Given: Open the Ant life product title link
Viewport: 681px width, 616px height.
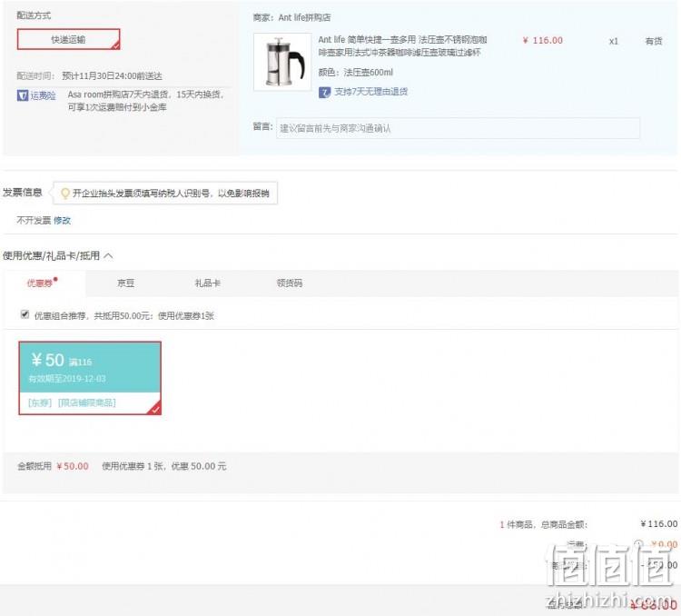Looking at the screenshot, I should pyautogui.click(x=402, y=45).
